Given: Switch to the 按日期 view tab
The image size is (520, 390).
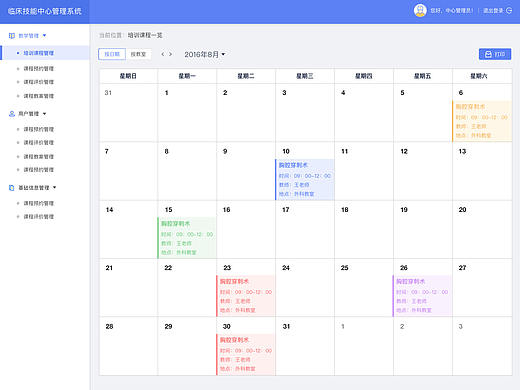Looking at the screenshot, I should [112, 54].
